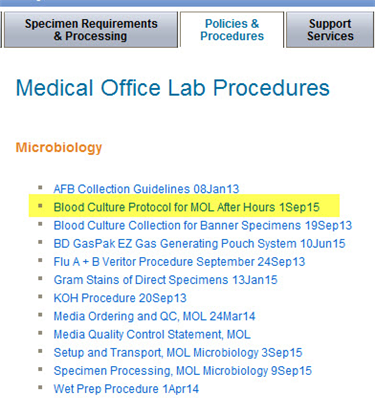This screenshot has width=375, height=414.
Task: Click bullet beside KOH Procedure entry
Action: [x=40, y=296]
